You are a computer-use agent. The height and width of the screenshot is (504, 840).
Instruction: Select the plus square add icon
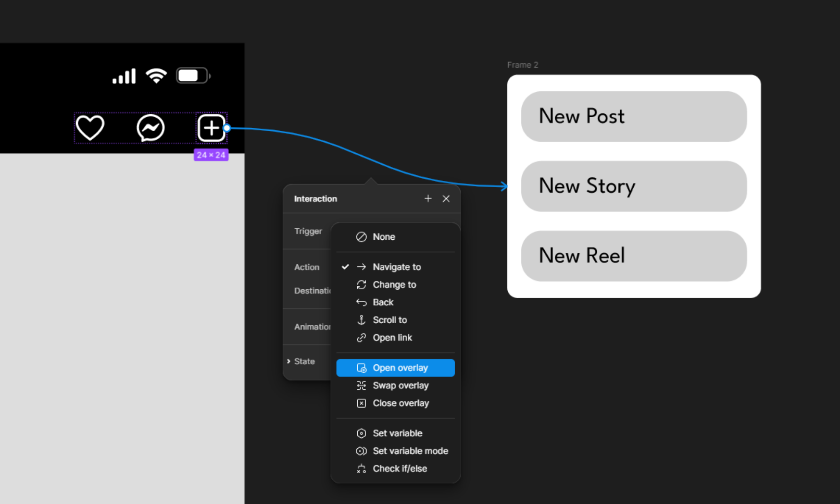point(211,128)
